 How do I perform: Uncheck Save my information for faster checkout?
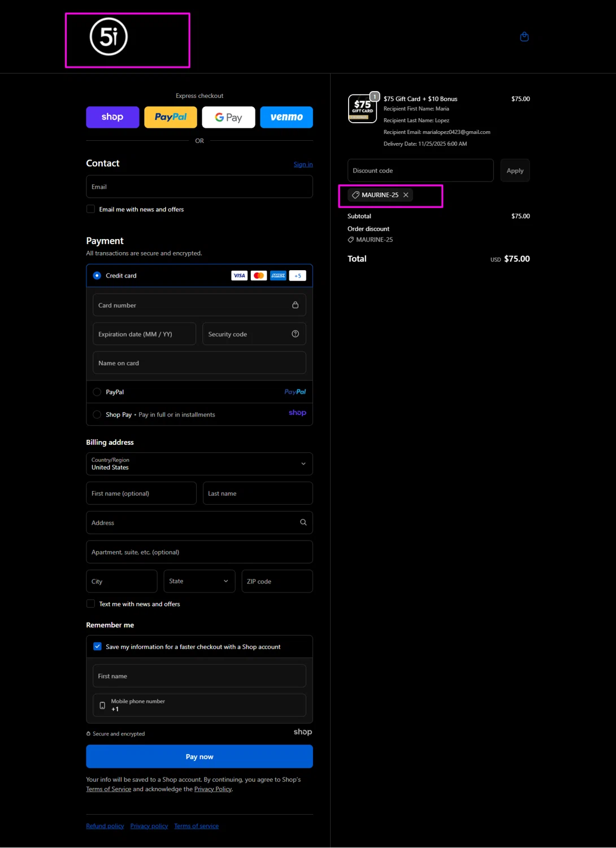point(97,646)
